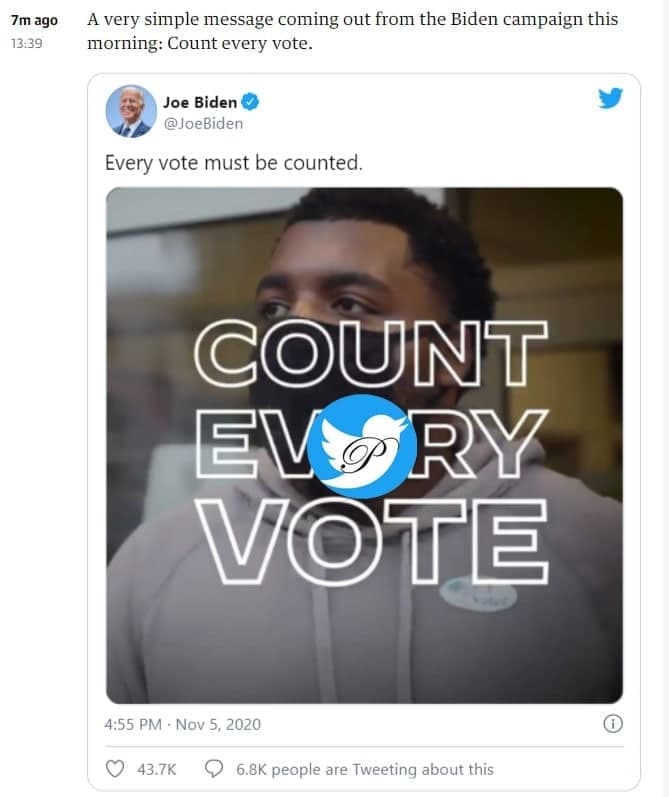669x797 pixels.
Task: Click the Twitter bird logo in tweet header
Action: [610, 99]
